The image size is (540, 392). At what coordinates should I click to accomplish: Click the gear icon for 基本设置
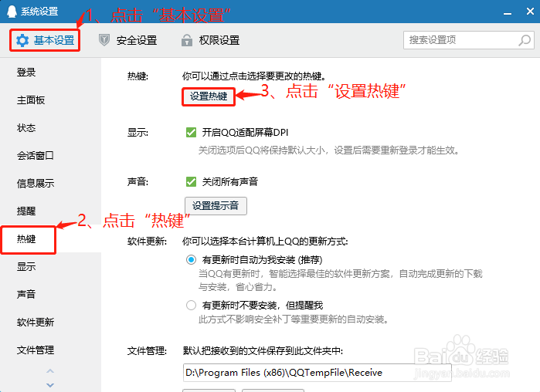[22, 41]
